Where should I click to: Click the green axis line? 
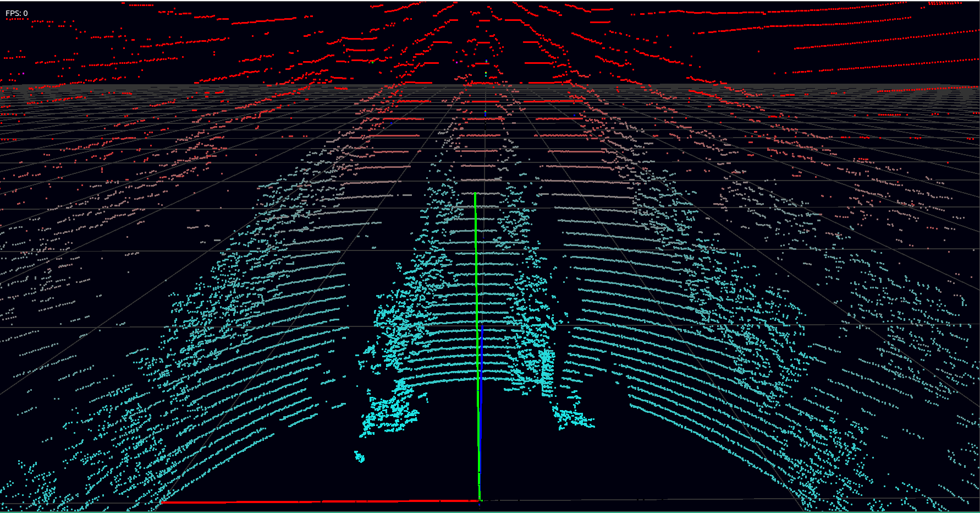(477, 346)
